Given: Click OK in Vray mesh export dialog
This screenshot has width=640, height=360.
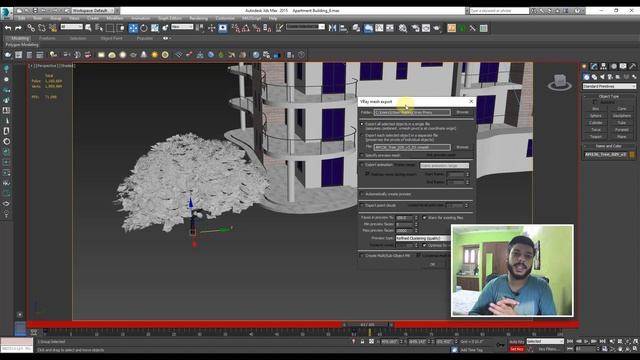Looking at the screenshot, I should tap(432, 264).
